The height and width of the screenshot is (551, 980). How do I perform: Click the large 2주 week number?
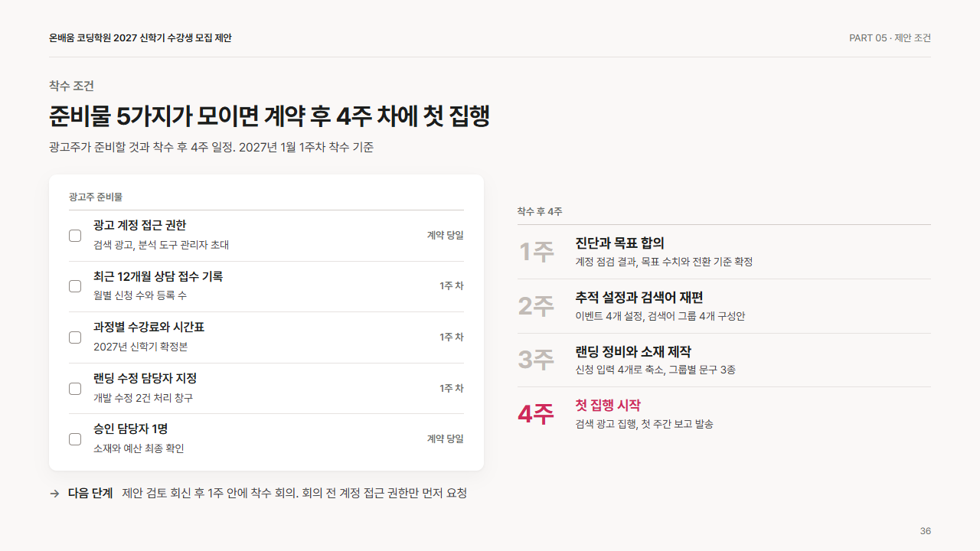(536, 306)
